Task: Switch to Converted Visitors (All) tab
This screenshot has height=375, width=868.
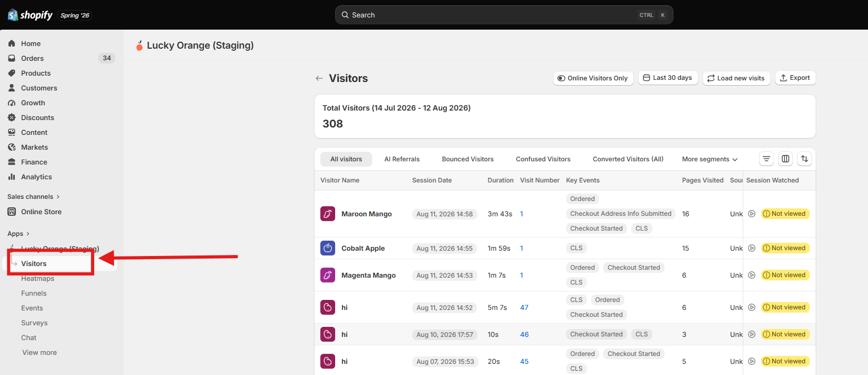Action: (628, 159)
